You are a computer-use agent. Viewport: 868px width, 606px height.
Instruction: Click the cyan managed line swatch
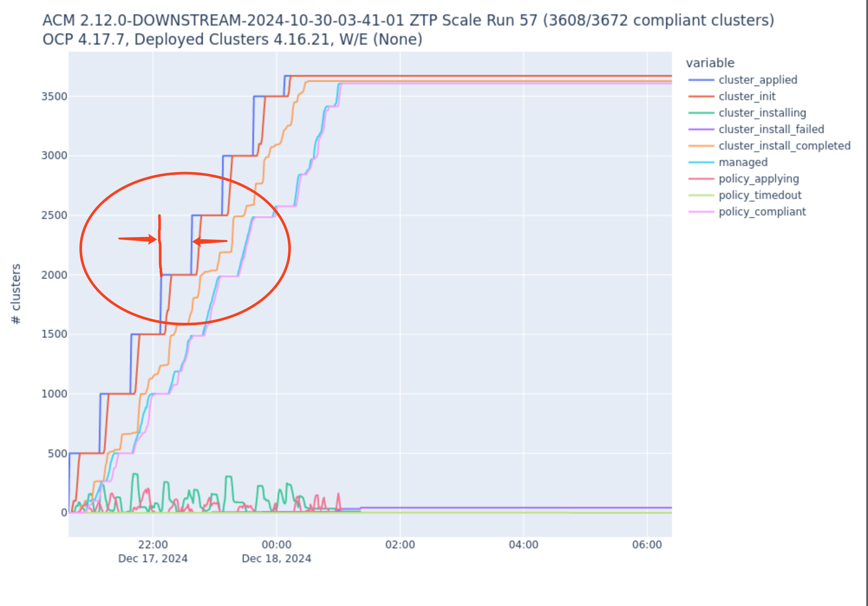tap(701, 162)
